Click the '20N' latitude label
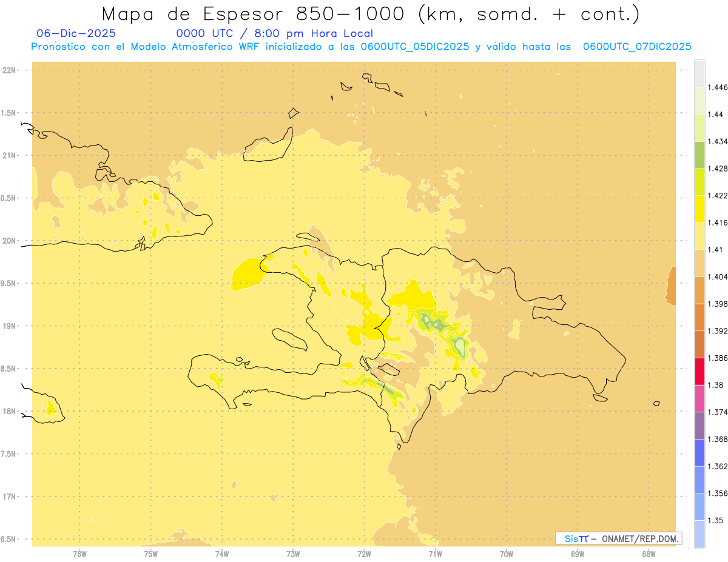 (x=10, y=241)
